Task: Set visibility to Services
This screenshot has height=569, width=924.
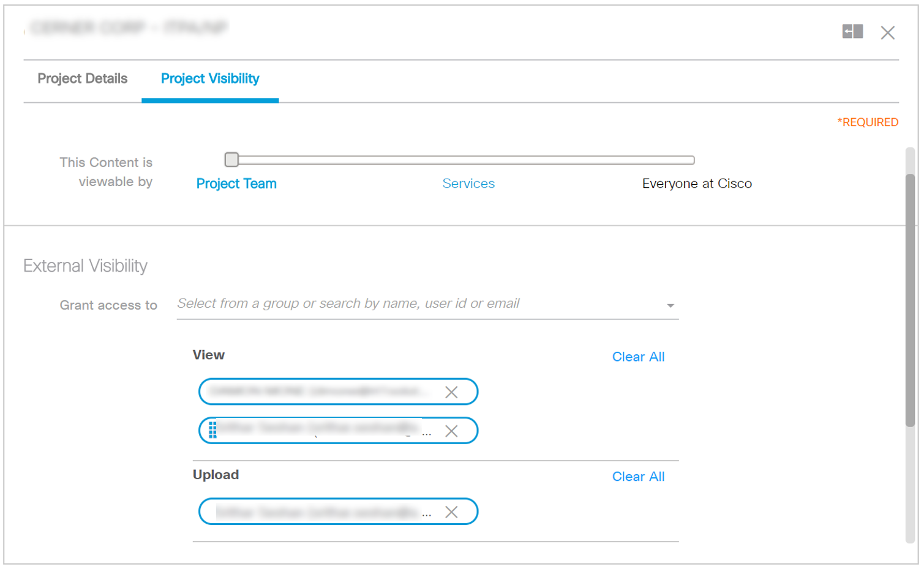Action: (x=468, y=184)
